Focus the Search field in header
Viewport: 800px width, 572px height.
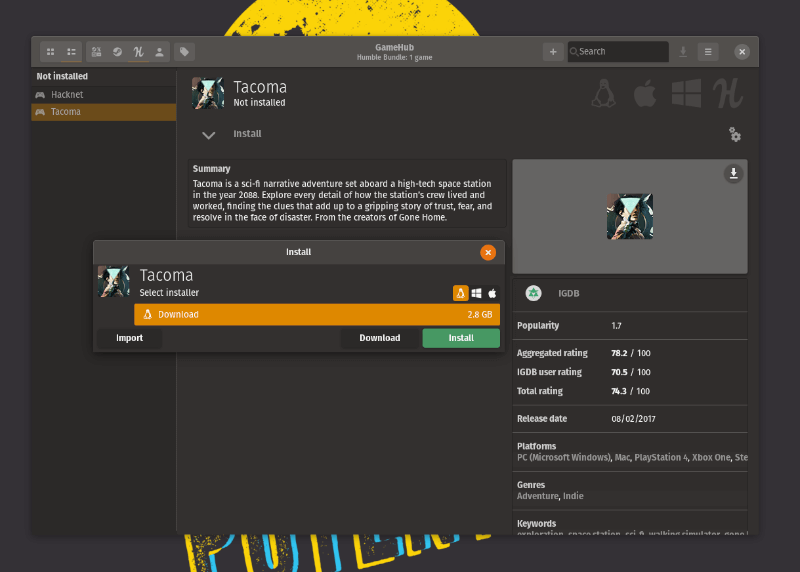[620, 51]
